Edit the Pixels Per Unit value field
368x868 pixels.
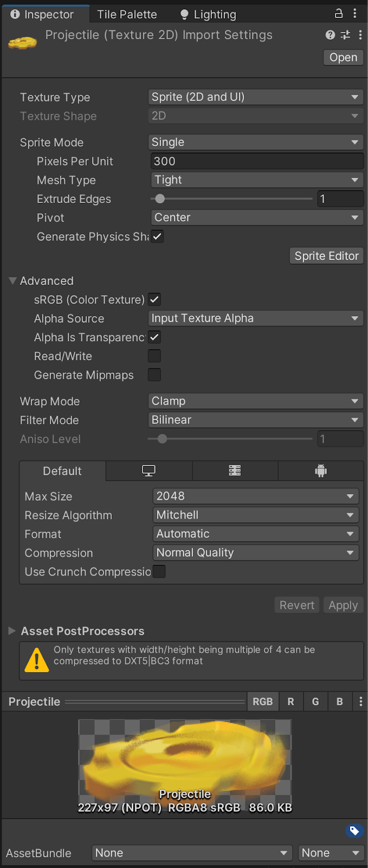tap(255, 161)
